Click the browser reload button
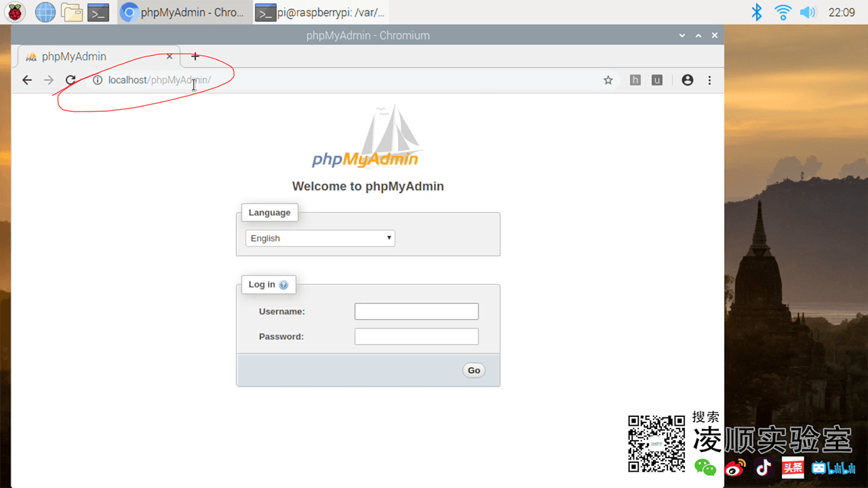Screen dimensions: 868x488 pyautogui.click(x=71, y=80)
